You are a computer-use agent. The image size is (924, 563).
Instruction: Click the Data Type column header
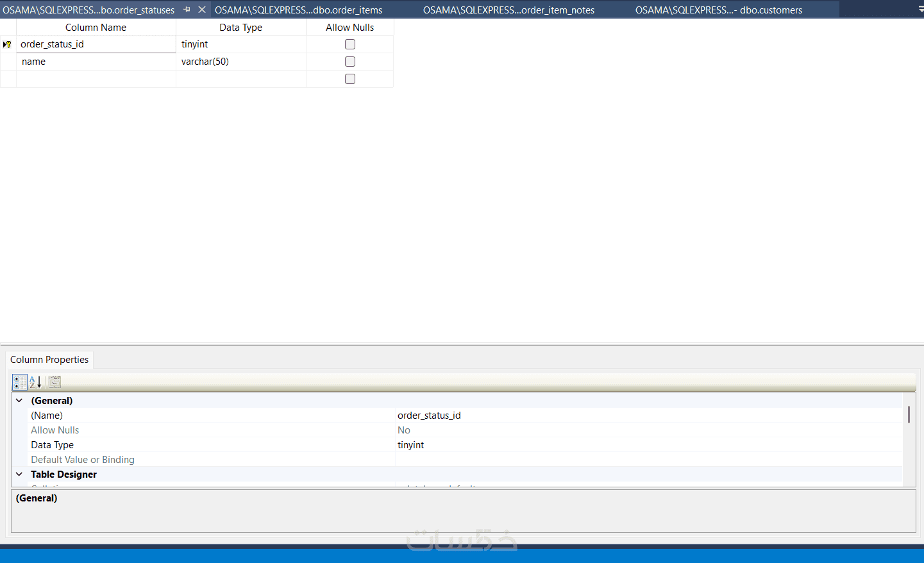click(240, 28)
